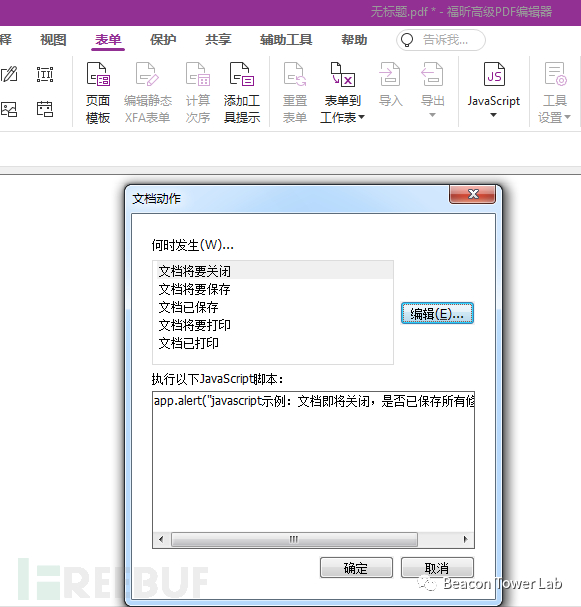Image resolution: width=581 pixels, height=607 pixels.
Task: Expand the 表单到工作表 dropdown arrow
Action: pos(362,117)
